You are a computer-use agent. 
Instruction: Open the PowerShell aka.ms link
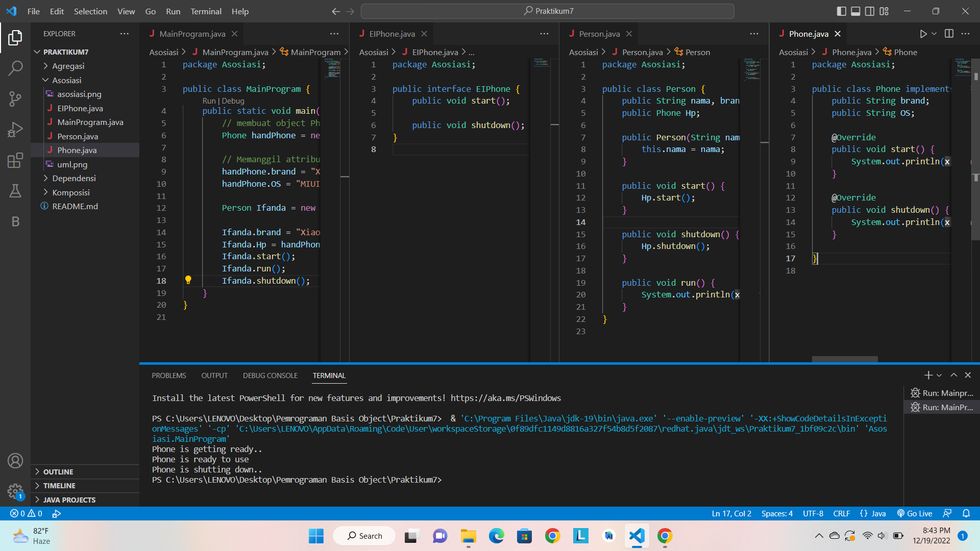[x=505, y=398]
